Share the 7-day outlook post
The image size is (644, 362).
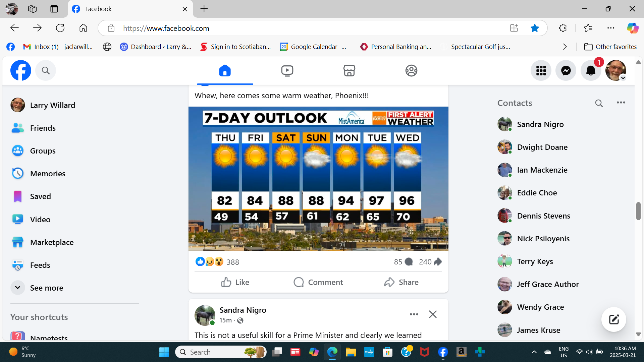(x=401, y=282)
